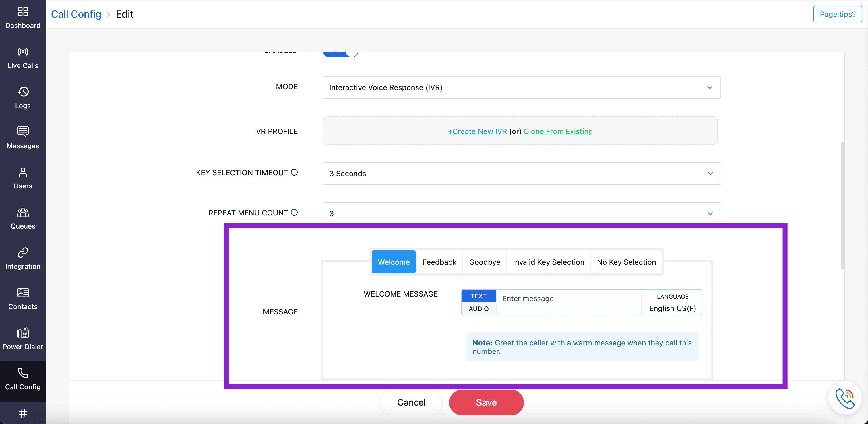Expand the Mode dropdown

(521, 87)
